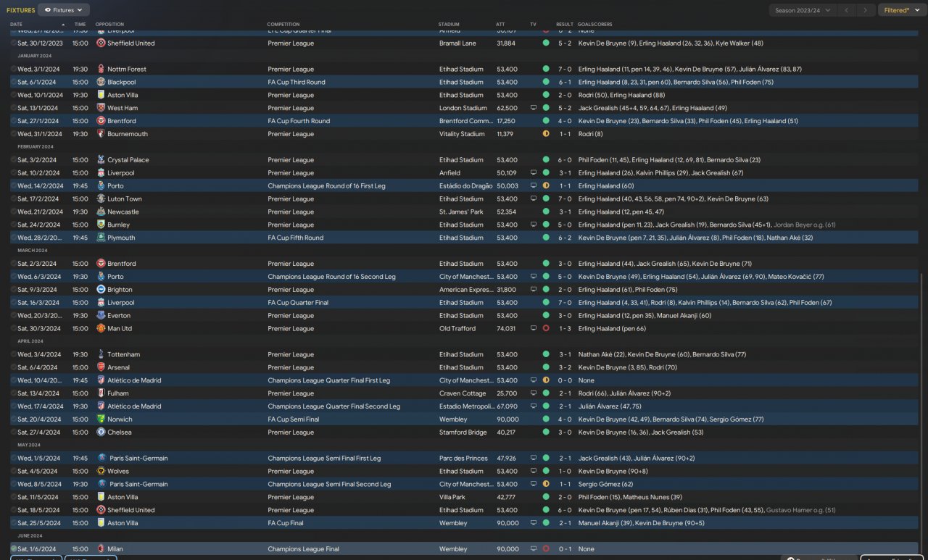This screenshot has height=560, width=928.
Task: Go to the previous season arrow
Action: [x=846, y=10]
